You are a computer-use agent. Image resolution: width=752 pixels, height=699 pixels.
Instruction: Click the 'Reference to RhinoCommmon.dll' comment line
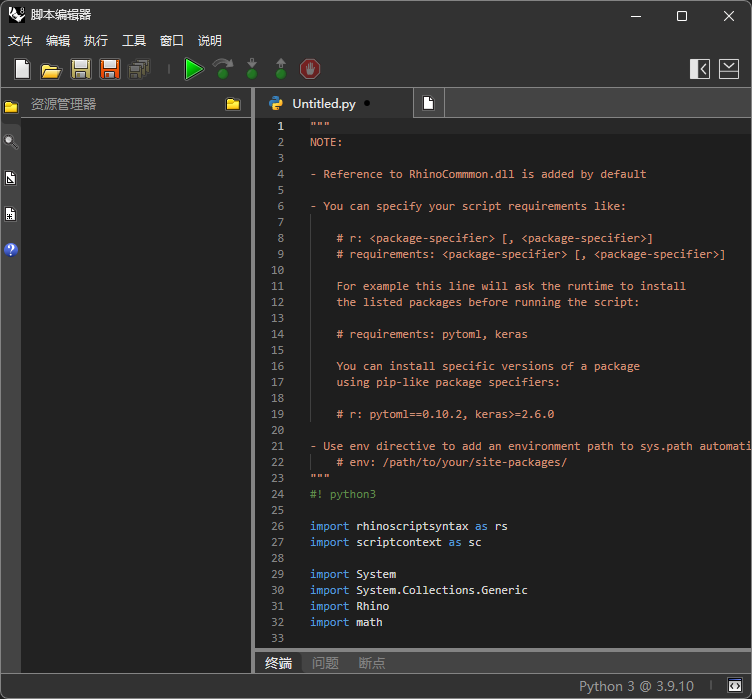pos(478,174)
